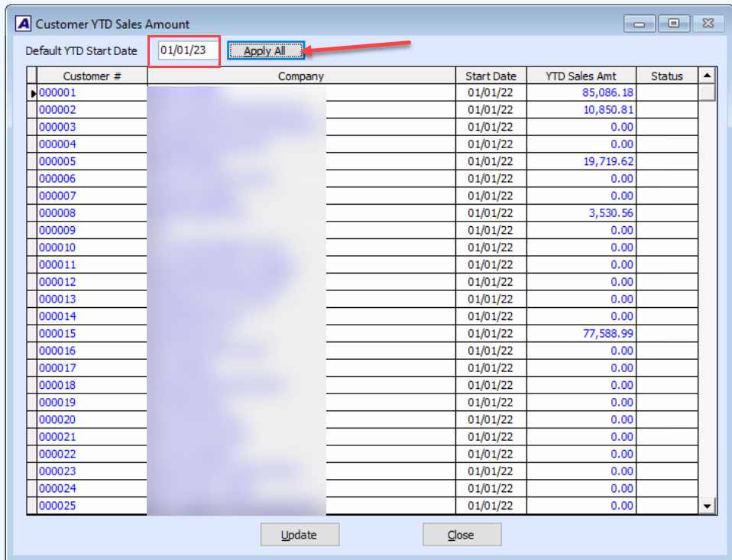This screenshot has width=732, height=560.
Task: Click the Company column header
Action: point(301,75)
